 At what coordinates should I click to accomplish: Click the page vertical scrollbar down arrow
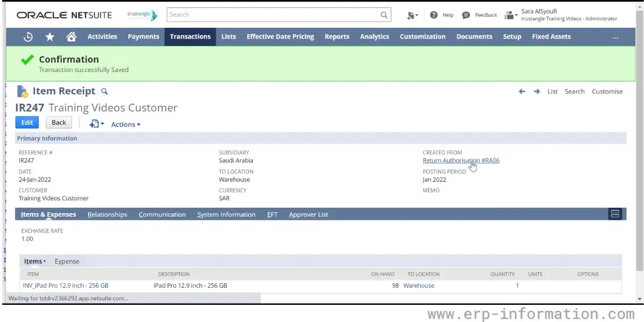coord(639,299)
